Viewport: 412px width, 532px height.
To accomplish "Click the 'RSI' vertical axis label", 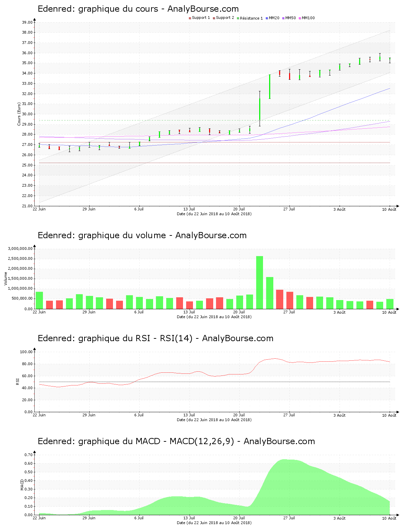I will point(18,382).
